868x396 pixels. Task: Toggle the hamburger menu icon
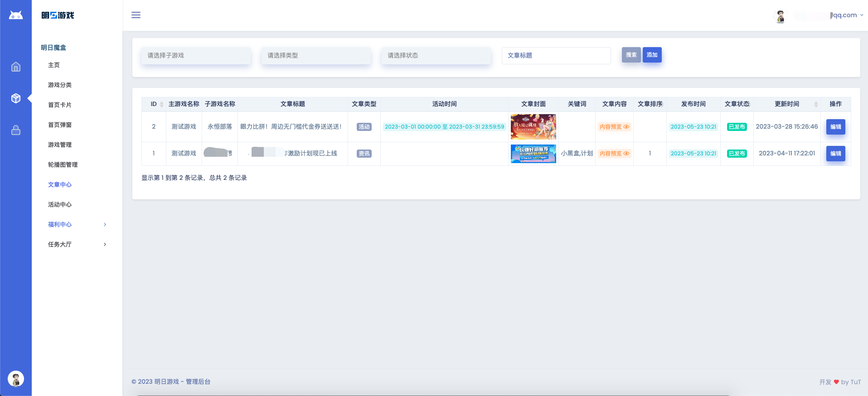coord(136,15)
